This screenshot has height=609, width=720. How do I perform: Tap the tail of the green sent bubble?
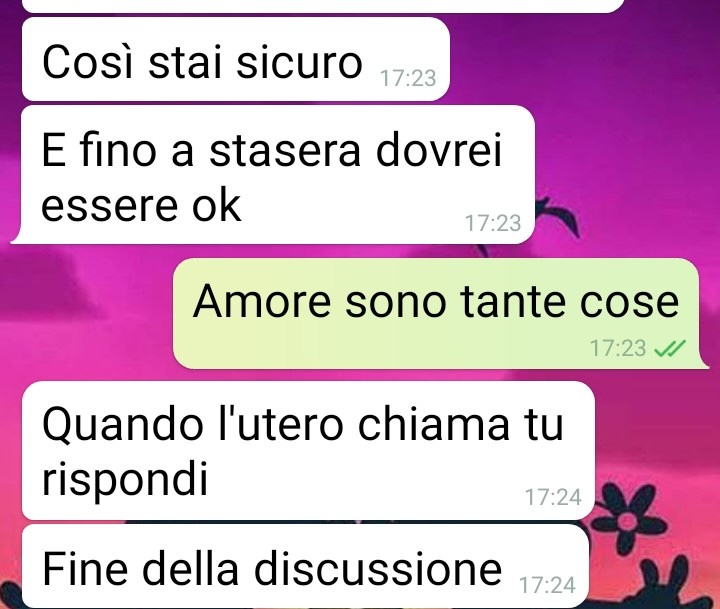point(703,363)
